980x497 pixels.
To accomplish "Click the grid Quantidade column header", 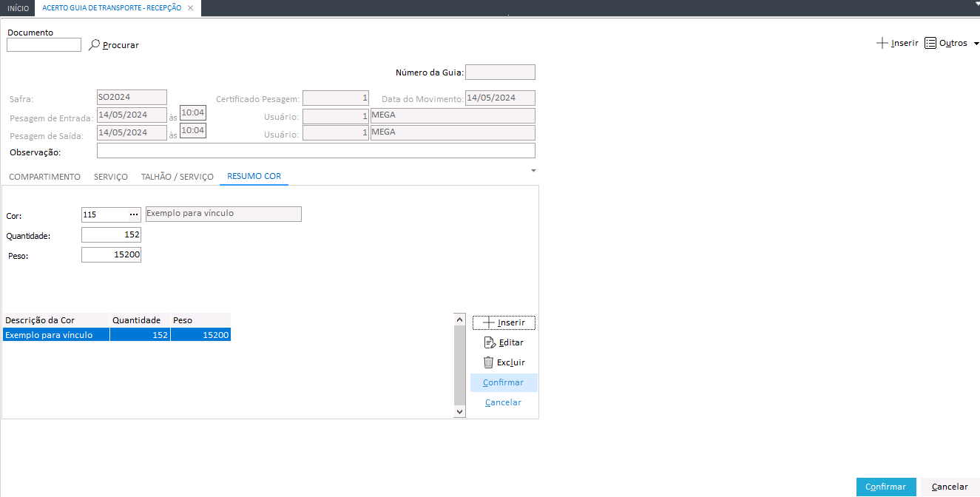I will coord(140,320).
